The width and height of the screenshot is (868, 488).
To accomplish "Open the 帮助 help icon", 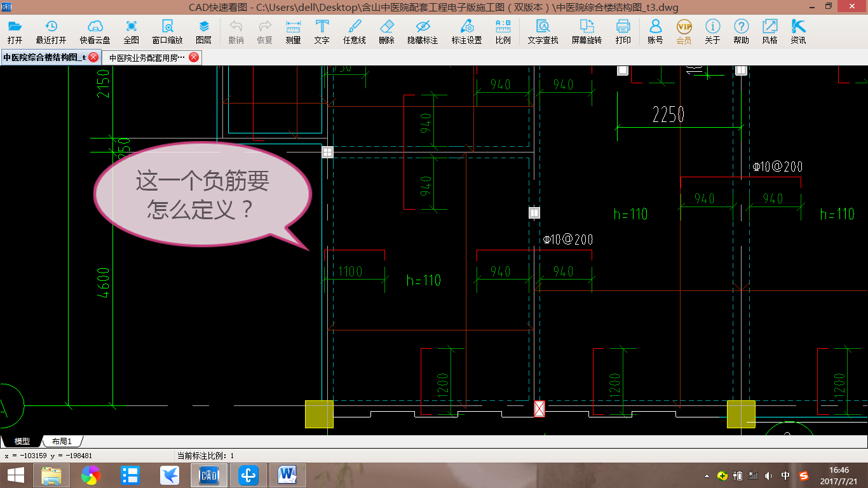I will click(741, 32).
